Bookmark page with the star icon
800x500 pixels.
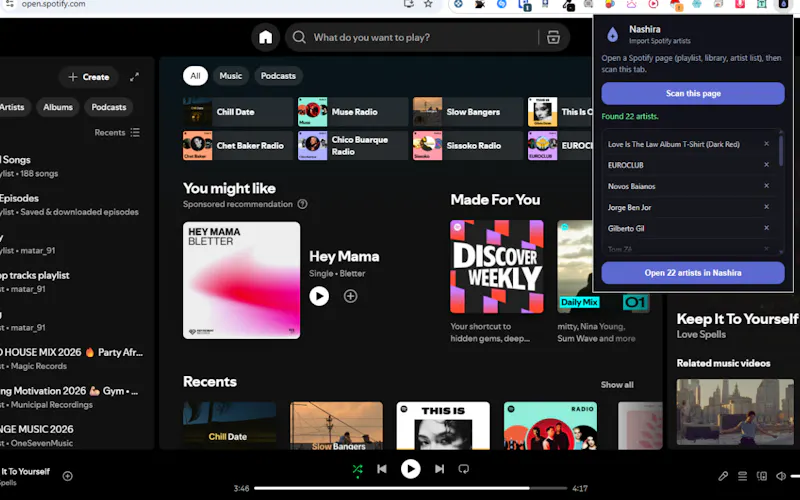pos(428,4)
